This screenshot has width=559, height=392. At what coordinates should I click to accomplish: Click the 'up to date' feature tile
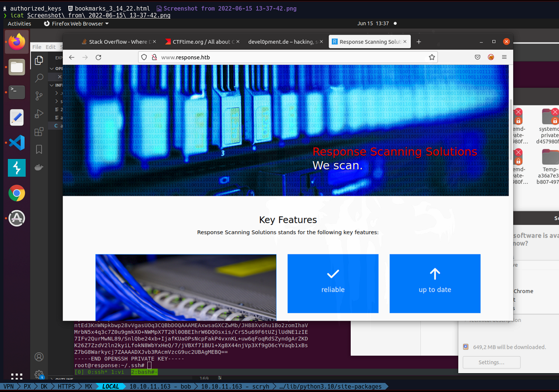click(x=435, y=283)
